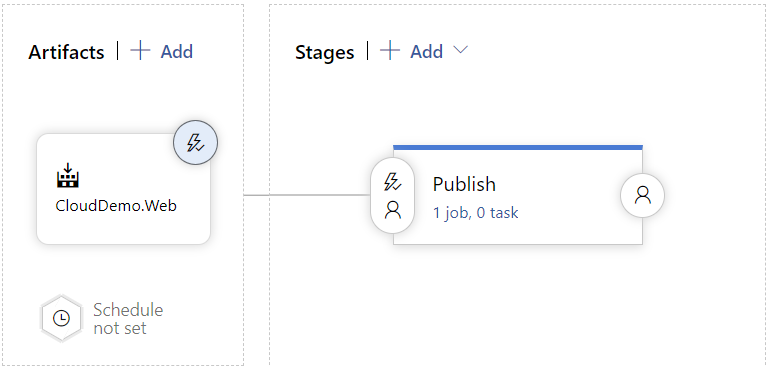Click the Artifacts section heading
Screen dimensions: 769x366
[x=66, y=52]
